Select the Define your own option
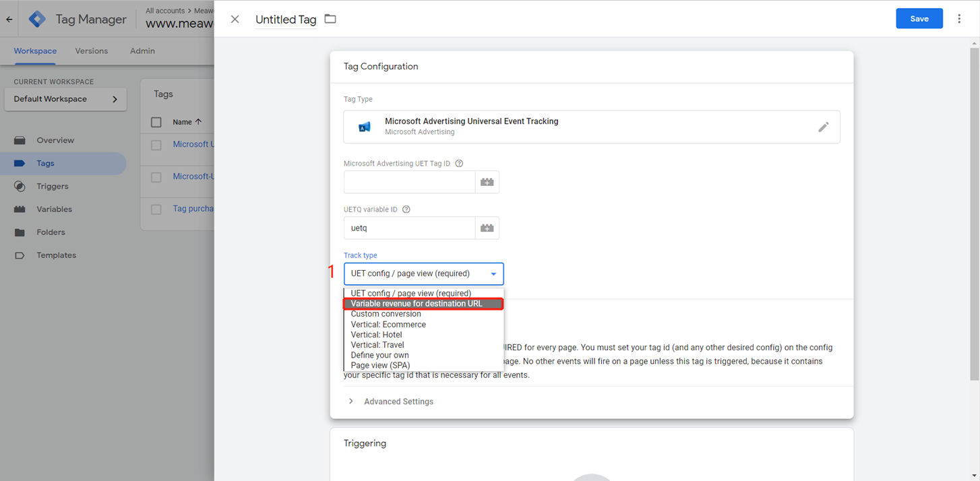 [423, 355]
